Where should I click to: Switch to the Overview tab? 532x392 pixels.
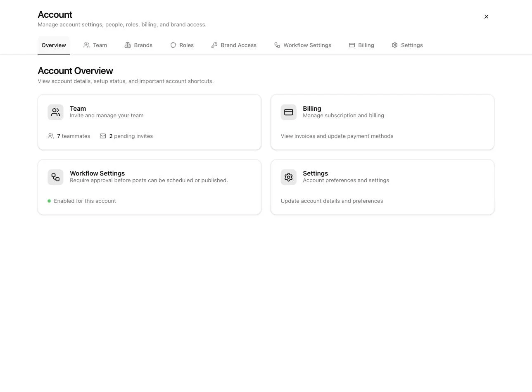[54, 45]
